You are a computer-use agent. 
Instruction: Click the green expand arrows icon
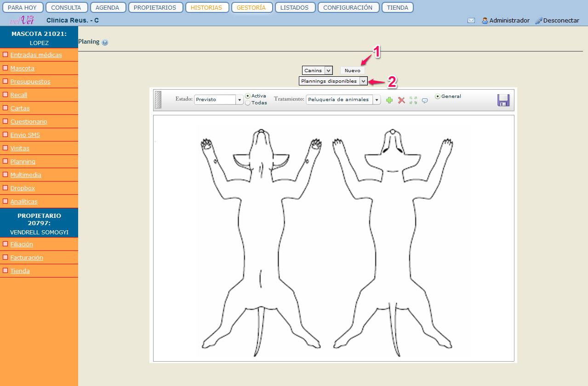click(x=413, y=100)
